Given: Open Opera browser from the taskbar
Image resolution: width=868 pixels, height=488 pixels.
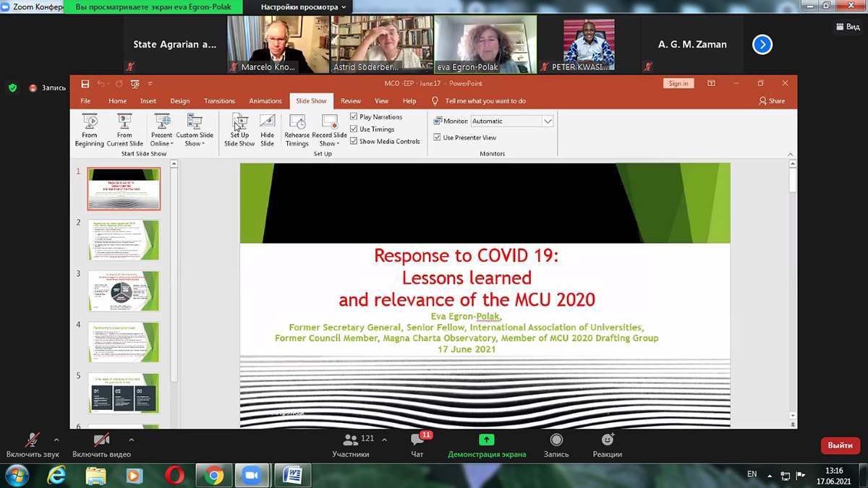Looking at the screenshot, I should (174, 475).
